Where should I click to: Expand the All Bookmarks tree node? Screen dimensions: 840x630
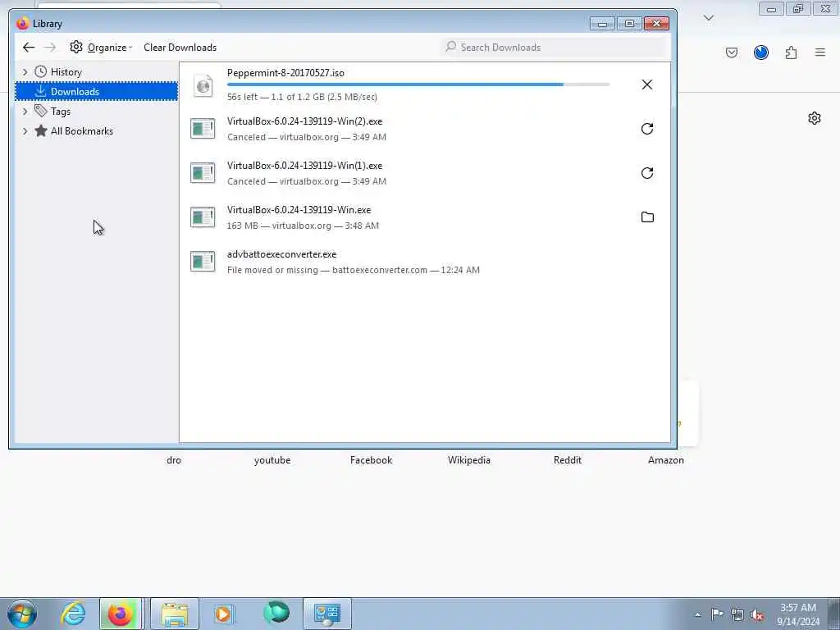25,131
